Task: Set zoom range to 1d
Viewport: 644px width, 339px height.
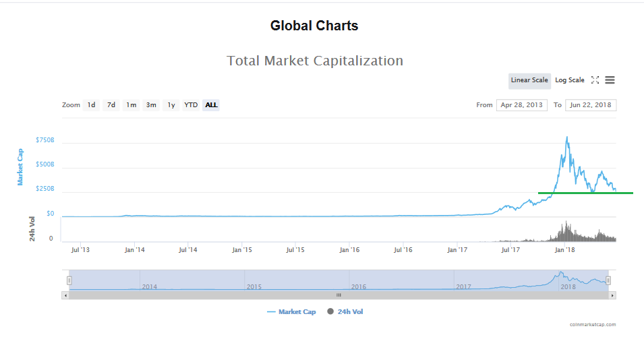Action: [x=91, y=105]
